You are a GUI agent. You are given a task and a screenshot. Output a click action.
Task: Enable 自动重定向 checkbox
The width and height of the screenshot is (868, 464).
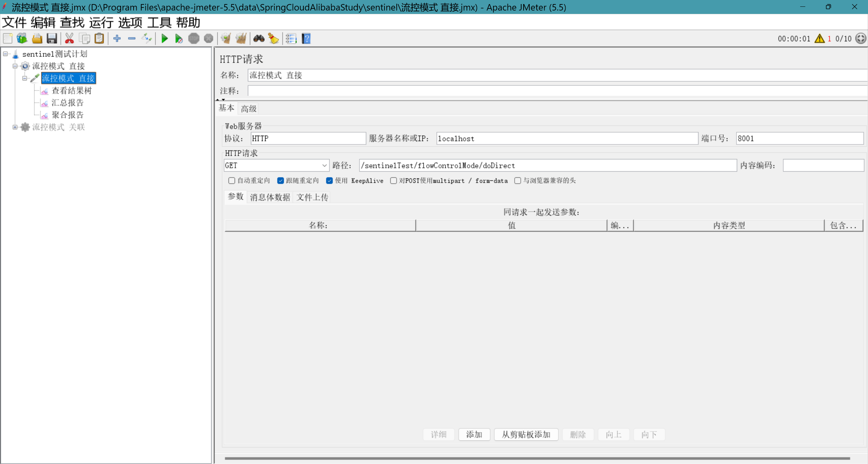point(232,180)
